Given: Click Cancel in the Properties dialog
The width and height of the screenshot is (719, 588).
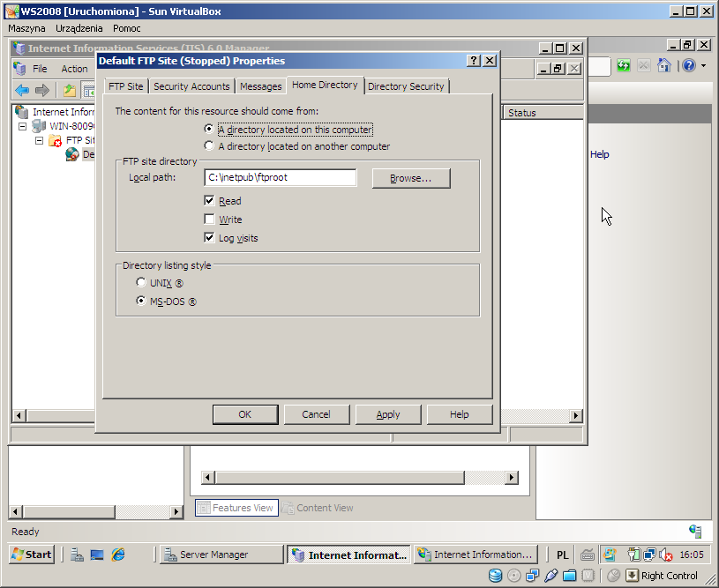Looking at the screenshot, I should tap(317, 414).
